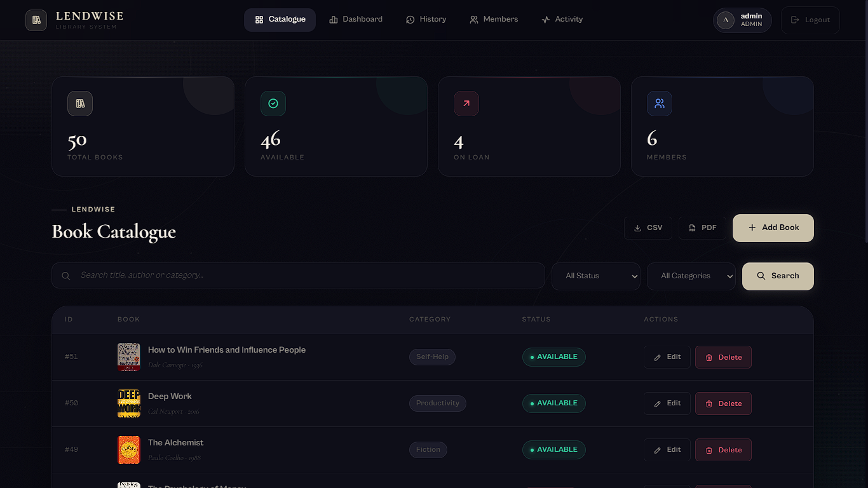
Task: Edit The Alchemist entry
Action: pyautogui.click(x=667, y=450)
